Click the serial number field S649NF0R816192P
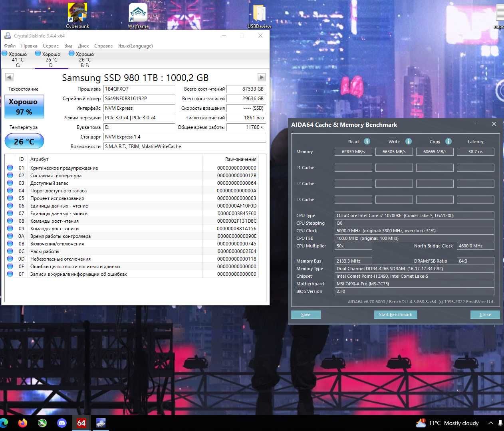This screenshot has width=504, height=431. pos(139,99)
